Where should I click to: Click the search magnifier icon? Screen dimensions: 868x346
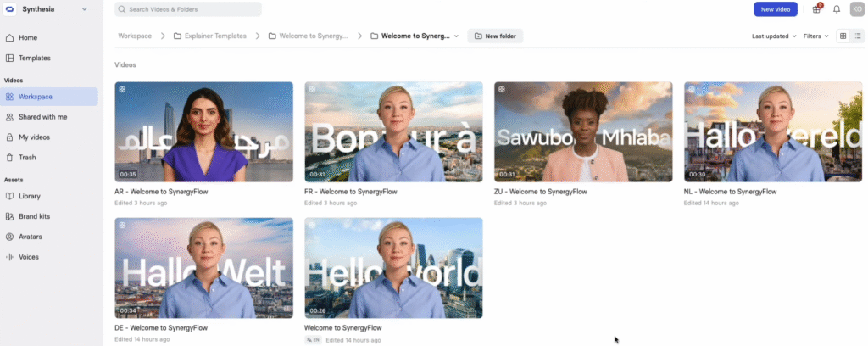click(x=122, y=9)
